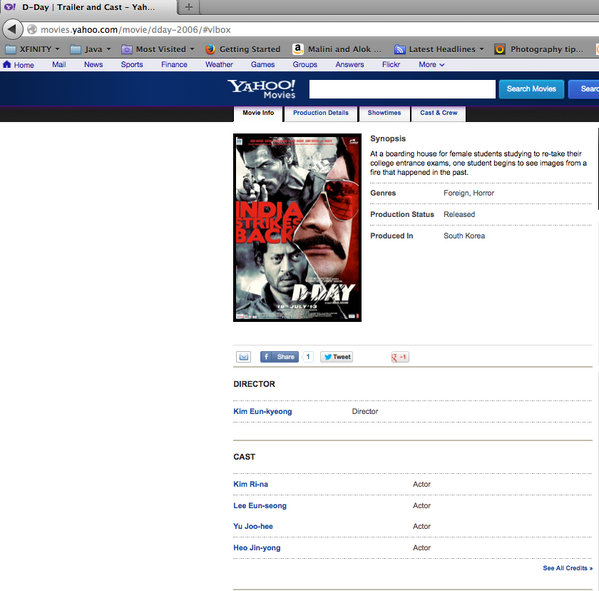Click the Synopsis heading
This screenshot has width=599, height=591.
coord(388,139)
